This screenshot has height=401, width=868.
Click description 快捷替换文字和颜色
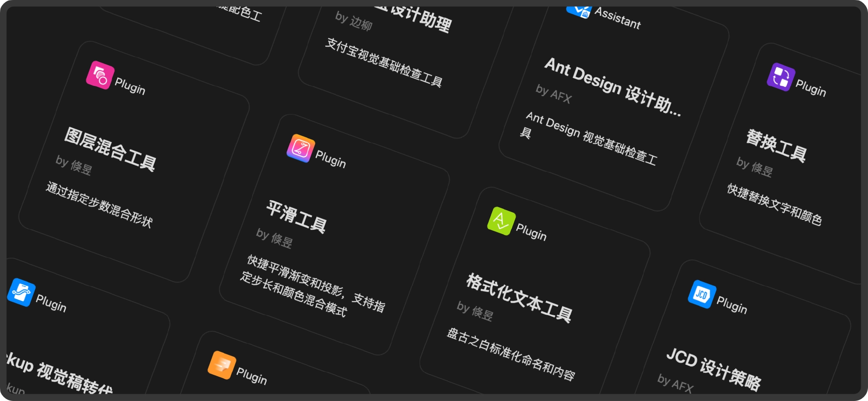[x=774, y=204]
